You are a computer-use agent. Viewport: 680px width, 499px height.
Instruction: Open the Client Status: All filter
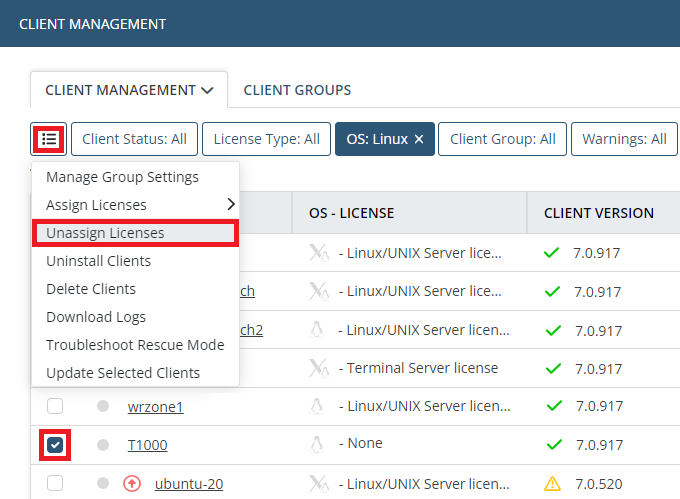[x=134, y=139]
